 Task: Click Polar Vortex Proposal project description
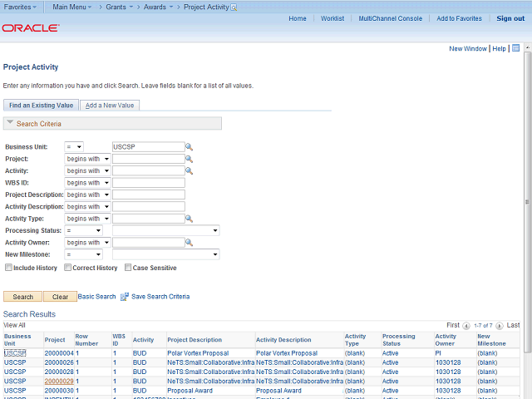(x=198, y=353)
